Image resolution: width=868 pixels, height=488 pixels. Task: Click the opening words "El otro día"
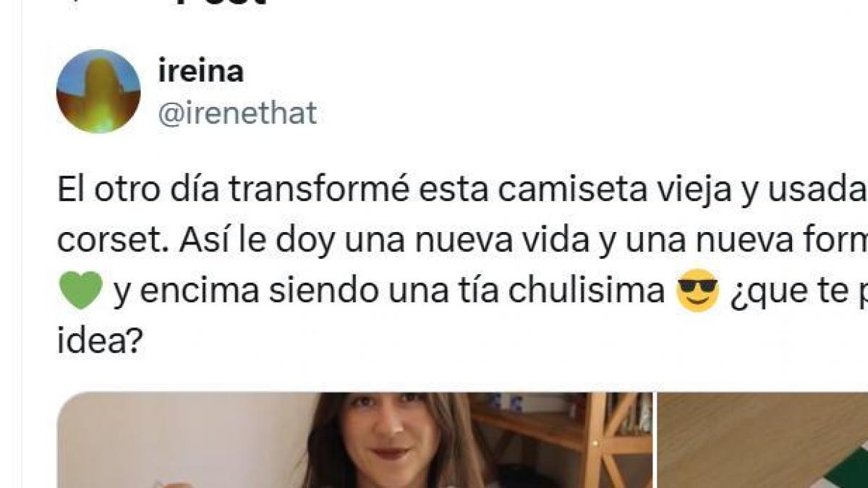click(x=139, y=192)
